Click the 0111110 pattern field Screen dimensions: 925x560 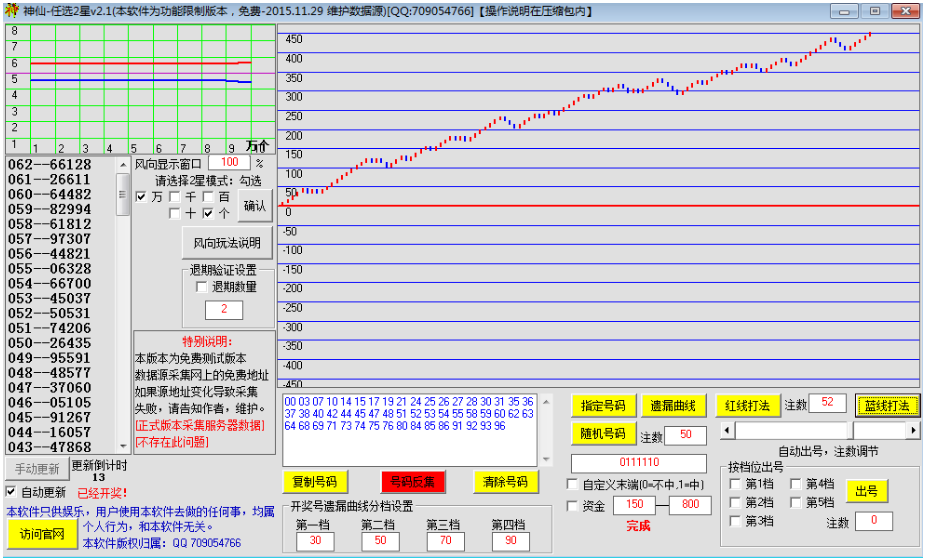(x=639, y=463)
